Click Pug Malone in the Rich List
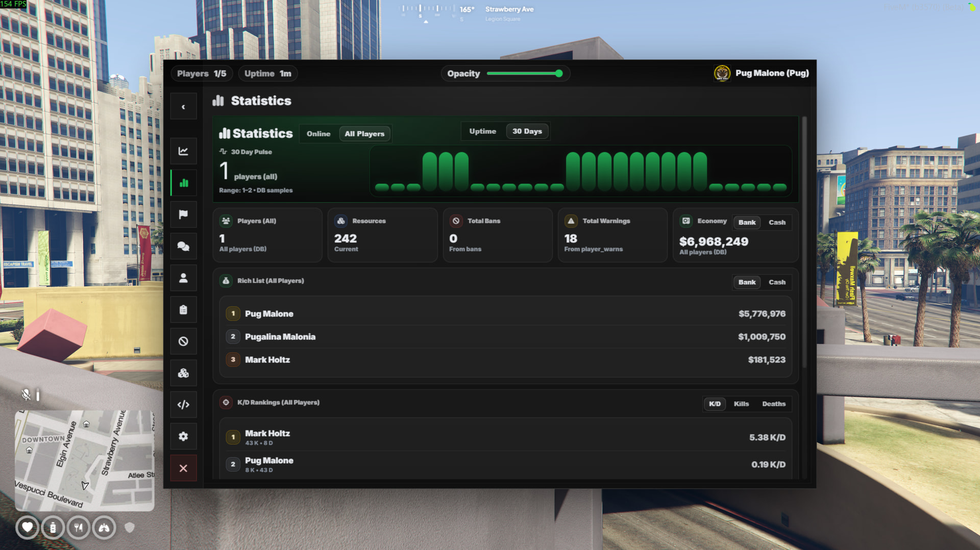The width and height of the screenshot is (980, 550). click(x=269, y=314)
